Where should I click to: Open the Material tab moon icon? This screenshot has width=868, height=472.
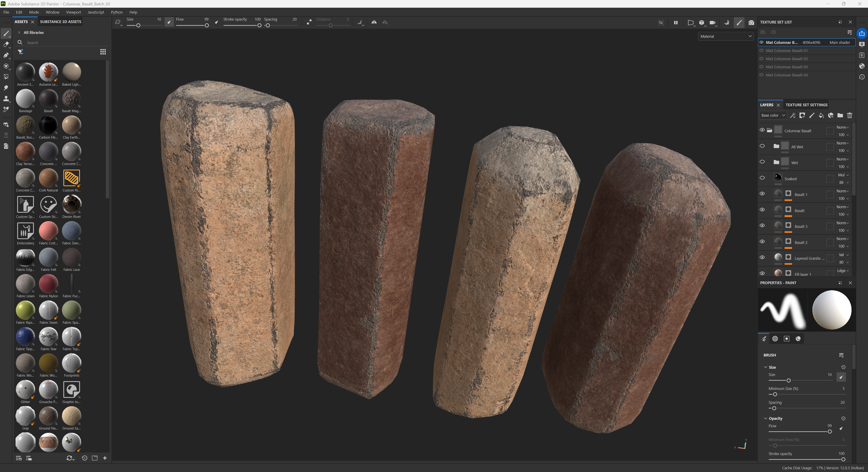[798, 339]
